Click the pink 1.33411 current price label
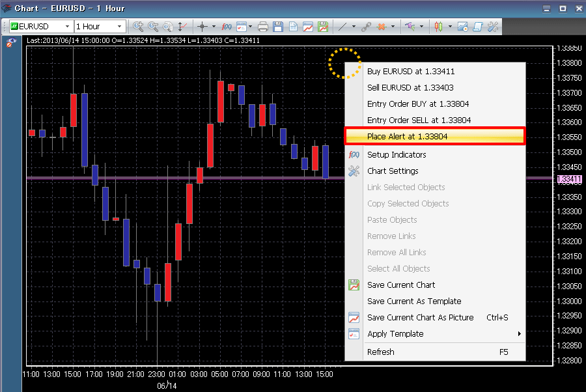Screen dimensions: 586x392 pyautogui.click(x=569, y=179)
